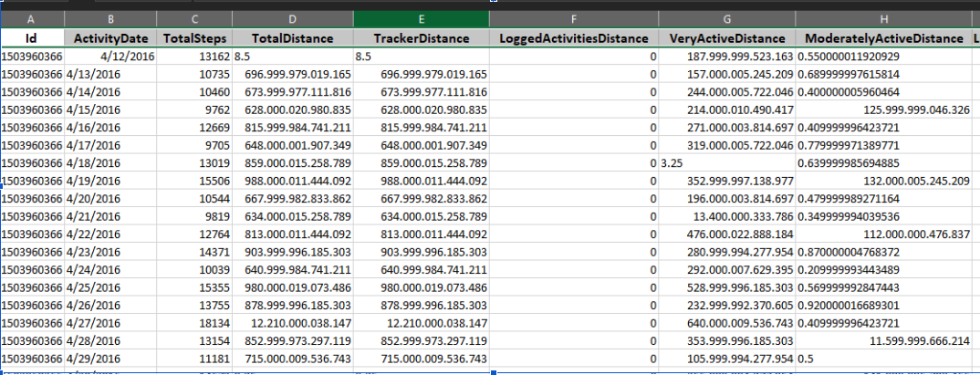Viewport: 980px width, 375px height.
Task: Click the TrackerDistance header cell
Action: coord(422,38)
